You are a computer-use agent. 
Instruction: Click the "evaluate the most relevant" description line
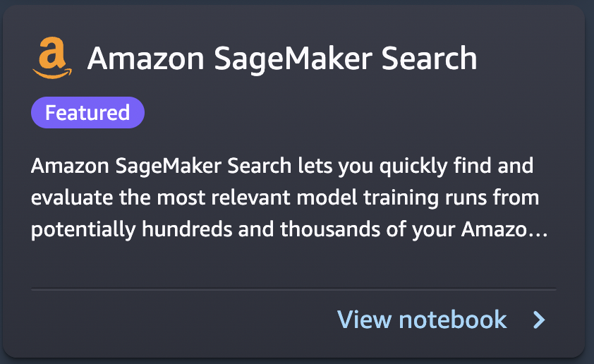point(285,198)
